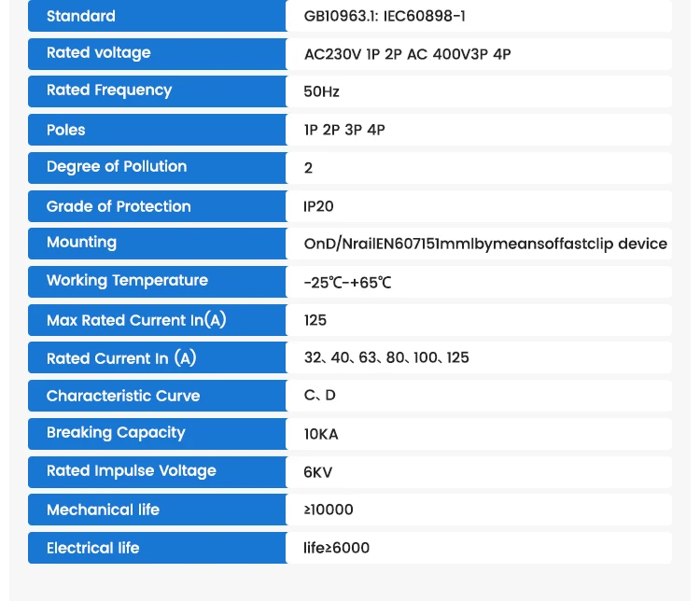Click the Rated Frequency label
The height and width of the screenshot is (601, 700).
click(109, 91)
